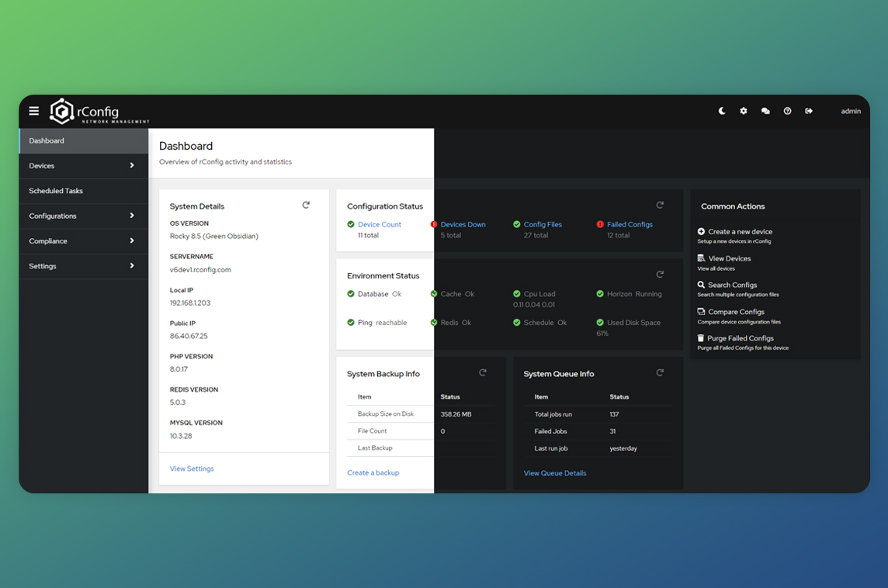Click the green check beside Config Files
Viewport: 888px width, 588px height.
point(516,225)
